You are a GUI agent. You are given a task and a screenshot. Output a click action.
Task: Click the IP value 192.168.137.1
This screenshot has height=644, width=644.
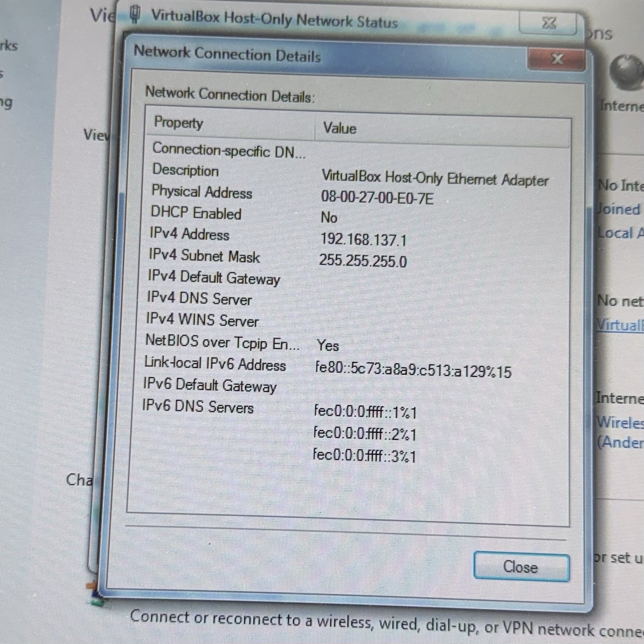pyautogui.click(x=363, y=239)
